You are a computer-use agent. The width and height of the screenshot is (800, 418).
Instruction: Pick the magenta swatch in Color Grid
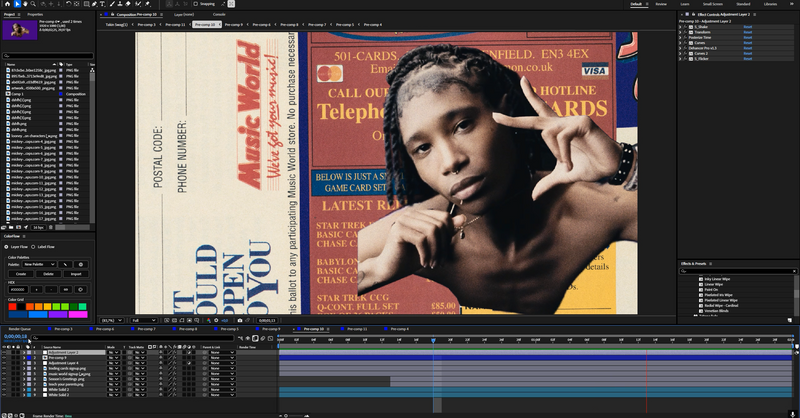pos(79,314)
